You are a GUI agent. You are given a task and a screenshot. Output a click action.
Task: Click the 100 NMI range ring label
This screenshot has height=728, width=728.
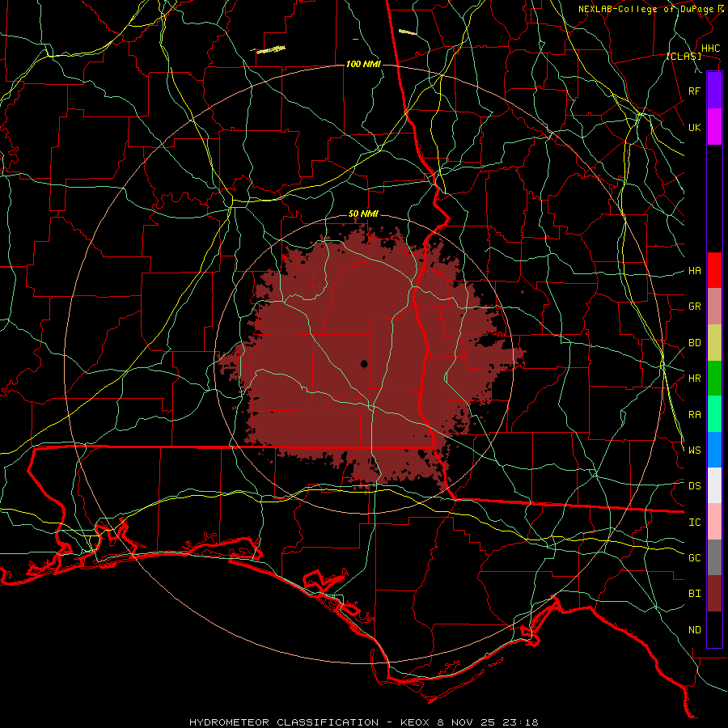(x=363, y=64)
